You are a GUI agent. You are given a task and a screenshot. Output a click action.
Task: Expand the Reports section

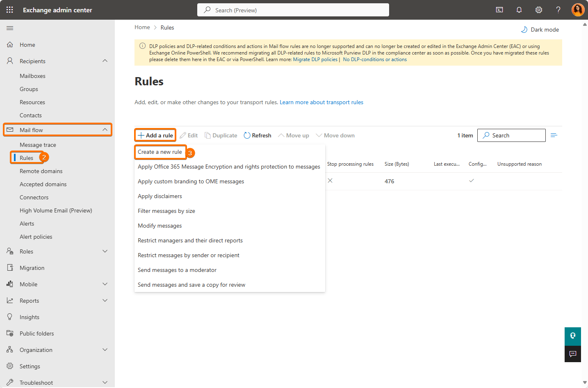pos(105,301)
